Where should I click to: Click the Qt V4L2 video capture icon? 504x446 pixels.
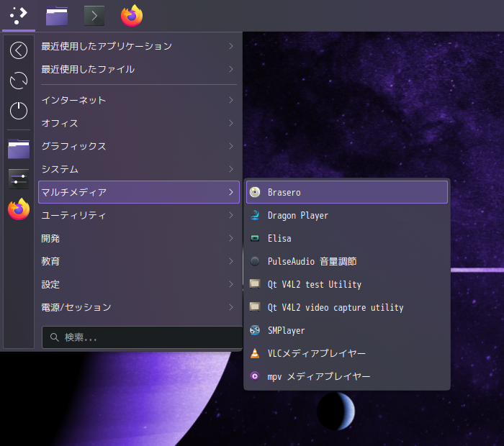pyautogui.click(x=255, y=307)
